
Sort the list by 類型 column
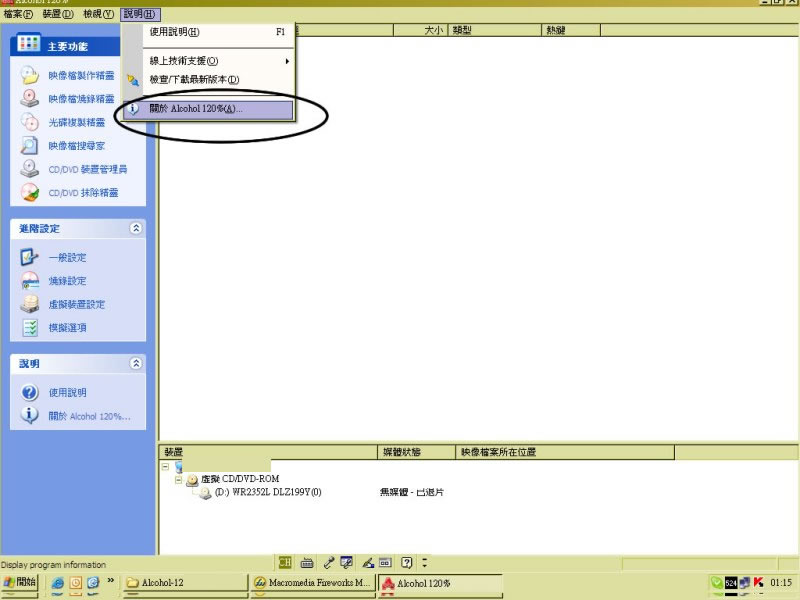(x=494, y=31)
